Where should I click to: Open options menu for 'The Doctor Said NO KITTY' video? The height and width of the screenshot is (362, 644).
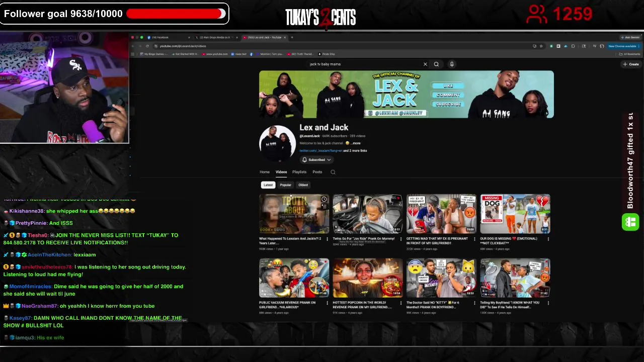pyautogui.click(x=474, y=303)
